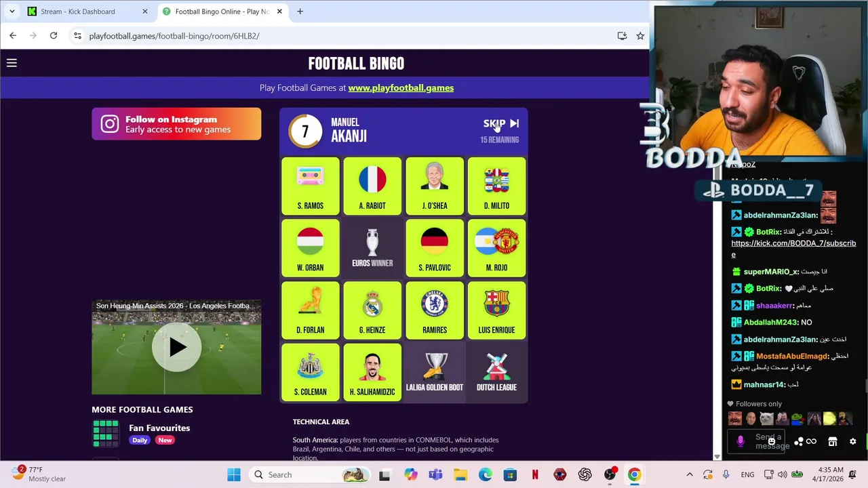Screen dimensions: 868x488
Task: Choose the M. Rojo bingo cell
Action: [496, 248]
